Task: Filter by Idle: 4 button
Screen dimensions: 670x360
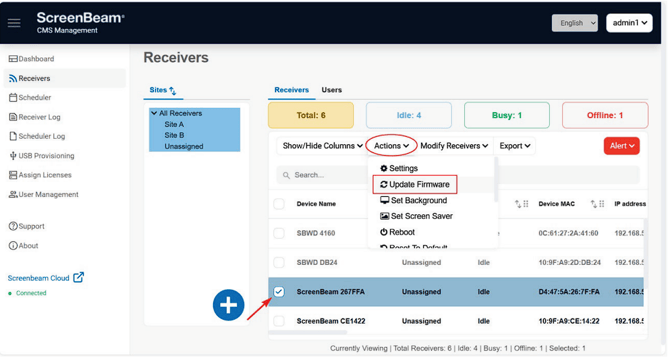Action: (x=408, y=115)
